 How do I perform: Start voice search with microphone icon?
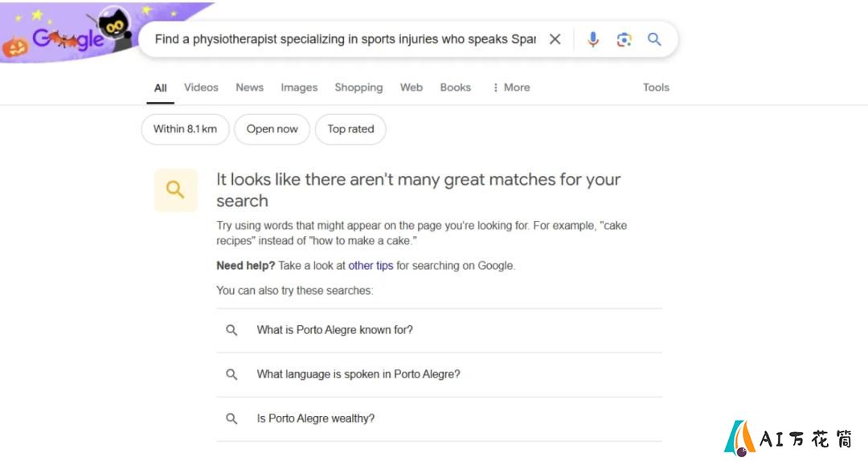[593, 39]
